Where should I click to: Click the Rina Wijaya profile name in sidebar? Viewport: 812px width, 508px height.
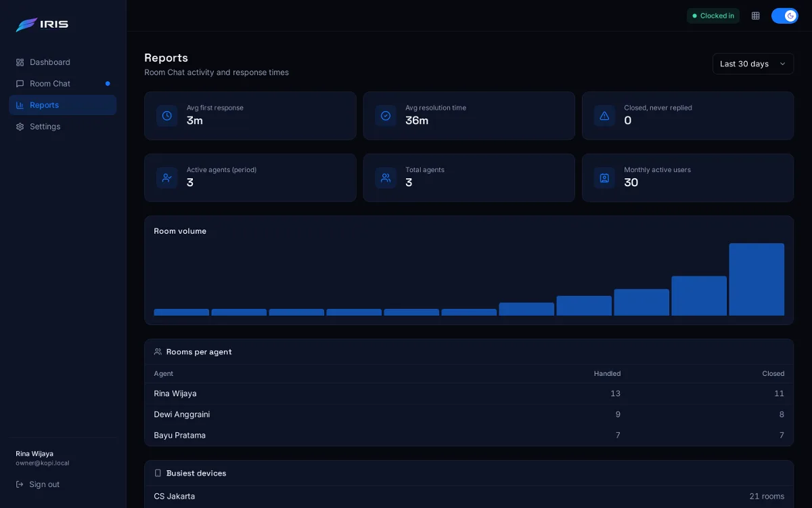[x=35, y=454]
